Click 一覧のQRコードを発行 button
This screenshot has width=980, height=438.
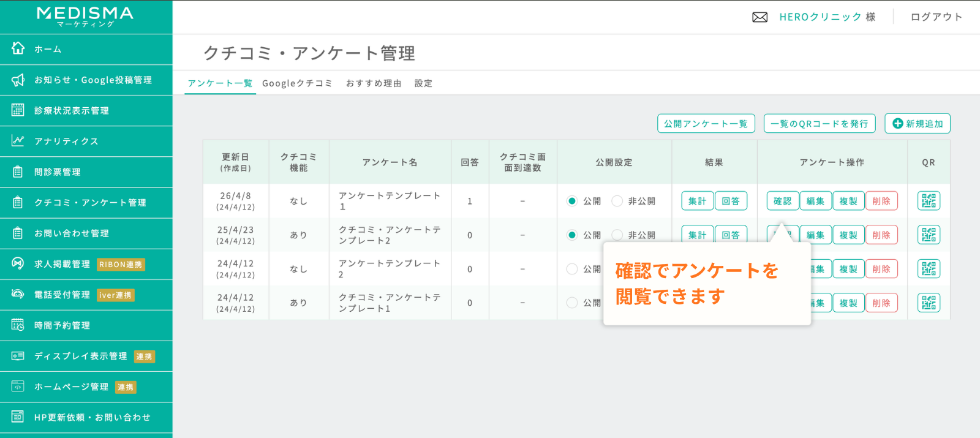[820, 123]
